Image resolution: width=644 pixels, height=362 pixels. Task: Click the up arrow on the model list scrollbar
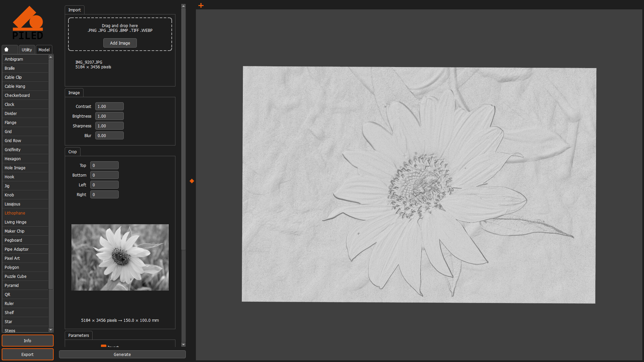[51, 57]
